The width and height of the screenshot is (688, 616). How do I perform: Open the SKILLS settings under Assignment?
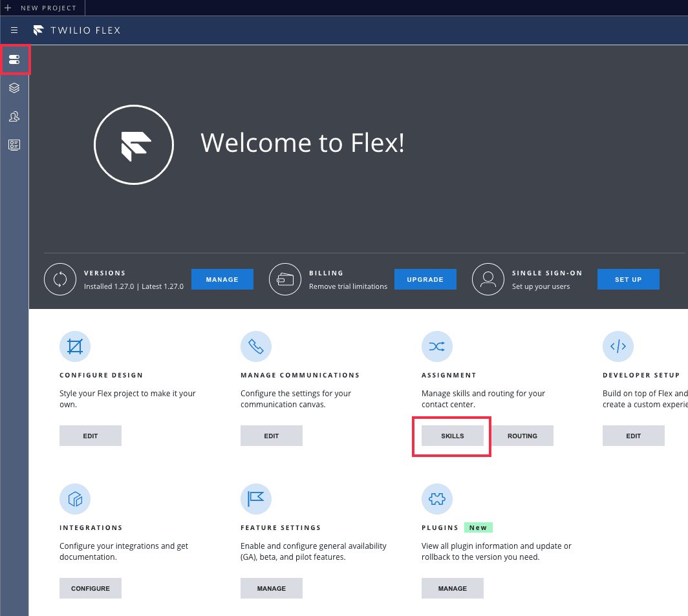click(x=451, y=435)
